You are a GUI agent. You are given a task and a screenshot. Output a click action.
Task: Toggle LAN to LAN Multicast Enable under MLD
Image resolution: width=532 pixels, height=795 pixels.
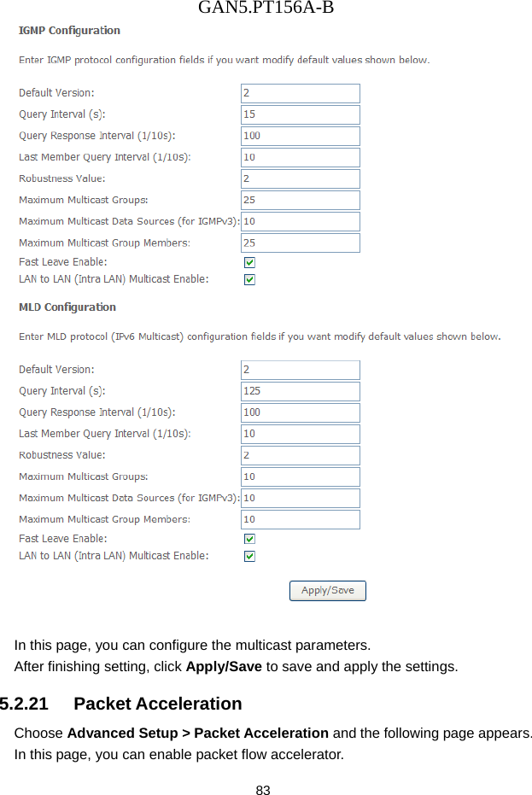click(x=249, y=556)
